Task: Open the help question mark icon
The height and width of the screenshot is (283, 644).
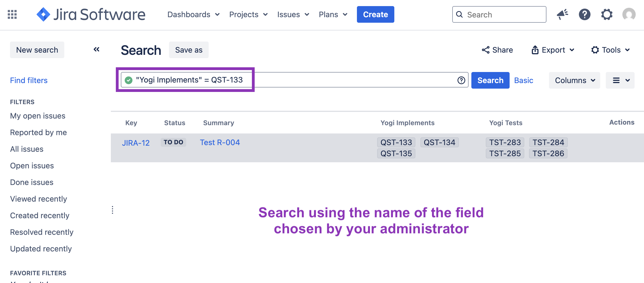Action: pyautogui.click(x=584, y=14)
